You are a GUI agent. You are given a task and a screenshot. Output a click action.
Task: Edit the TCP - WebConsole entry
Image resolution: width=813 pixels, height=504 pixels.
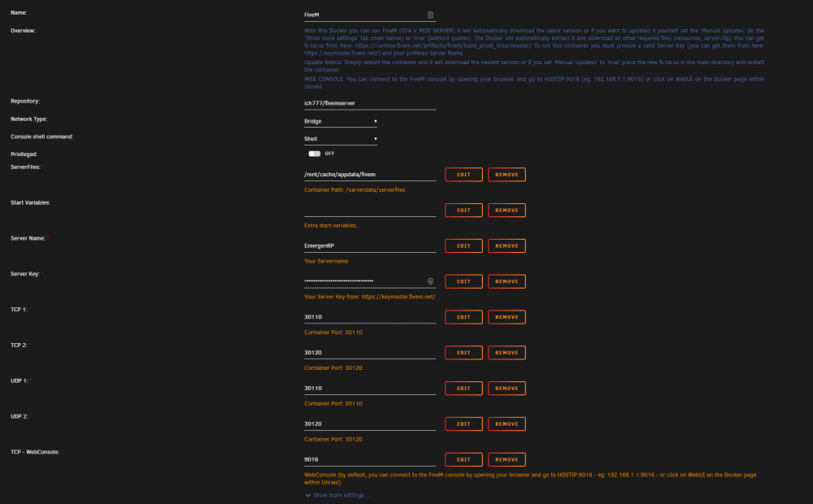[463, 459]
